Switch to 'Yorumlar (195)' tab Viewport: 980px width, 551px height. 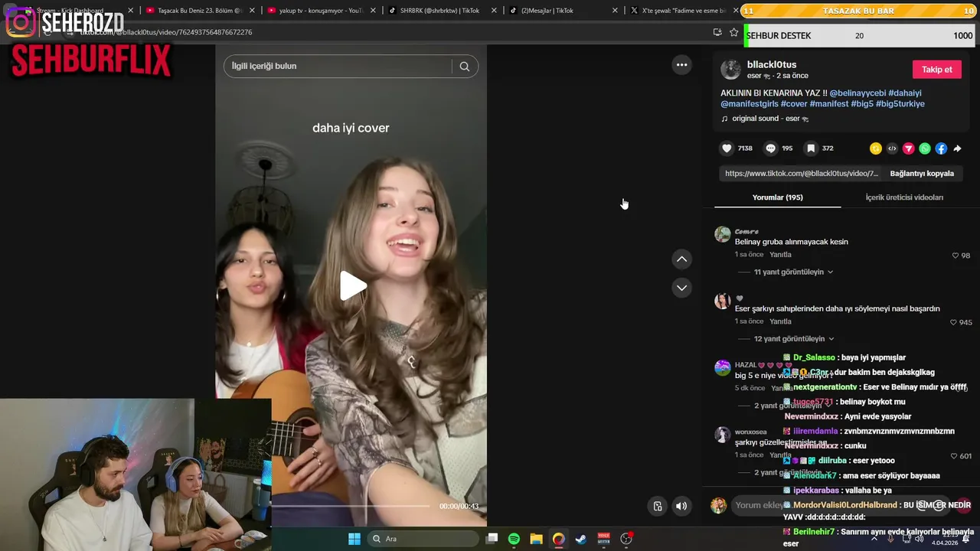[x=777, y=197]
